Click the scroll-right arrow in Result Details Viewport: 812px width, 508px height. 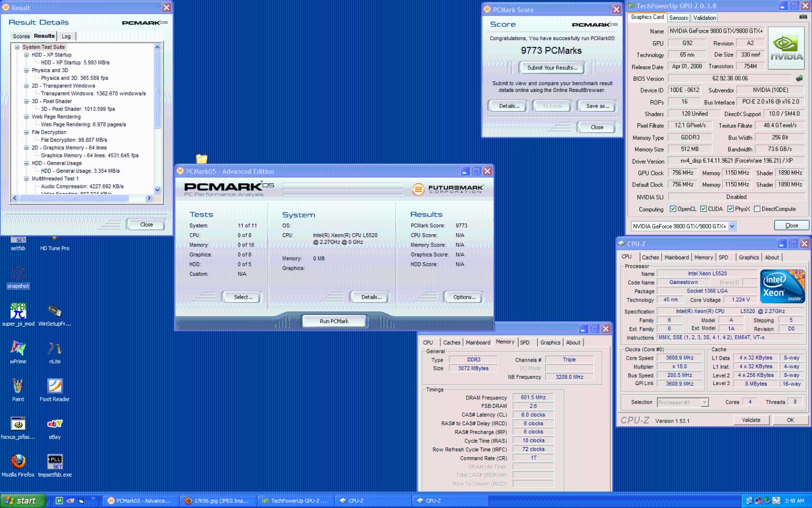[x=149, y=198]
